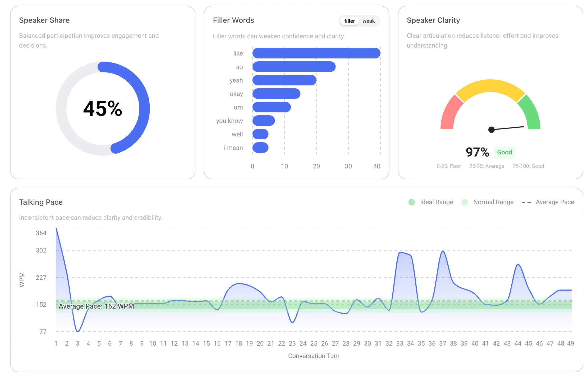The height and width of the screenshot is (376, 588).
Task: Click the 45% speaker share value
Action: [103, 108]
